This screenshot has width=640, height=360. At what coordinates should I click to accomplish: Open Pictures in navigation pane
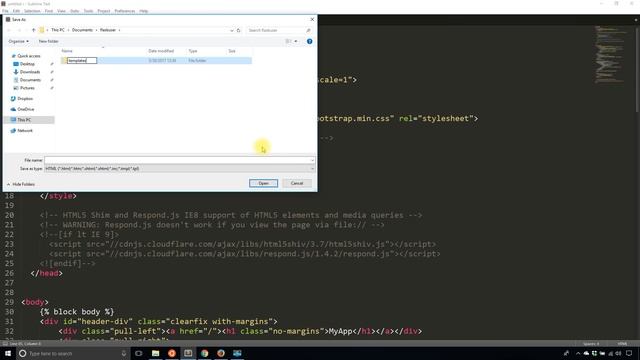27,88
